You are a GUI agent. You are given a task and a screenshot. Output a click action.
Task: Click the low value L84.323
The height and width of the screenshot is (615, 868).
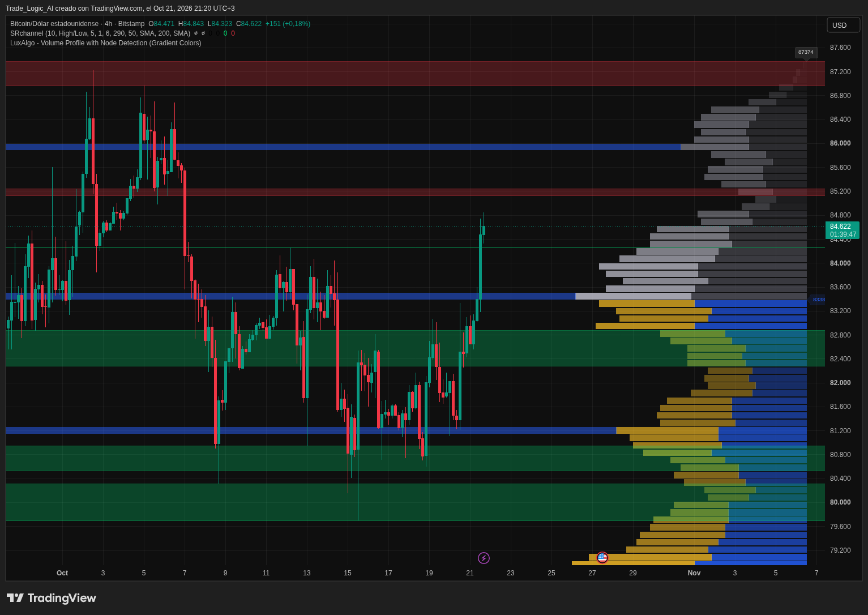coord(220,24)
